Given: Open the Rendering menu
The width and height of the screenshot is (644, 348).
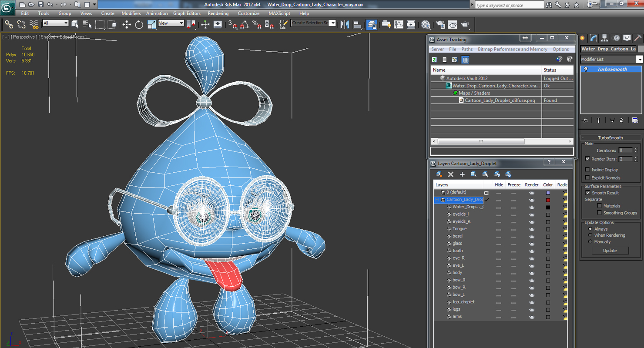Looking at the screenshot, I should pos(218,13).
